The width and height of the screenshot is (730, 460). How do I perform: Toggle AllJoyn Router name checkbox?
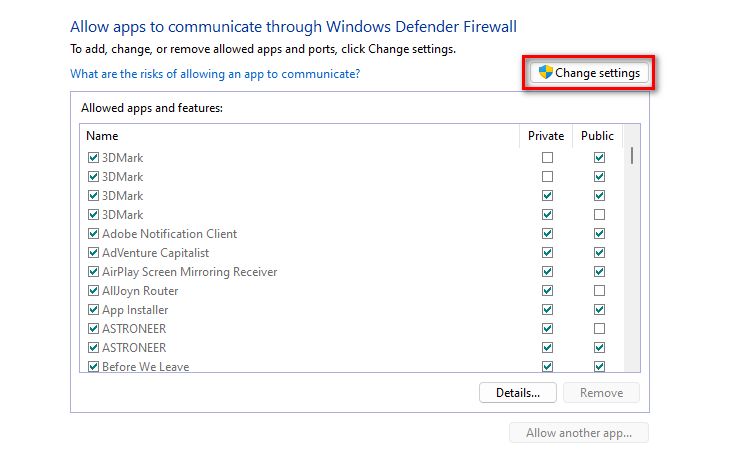(93, 291)
